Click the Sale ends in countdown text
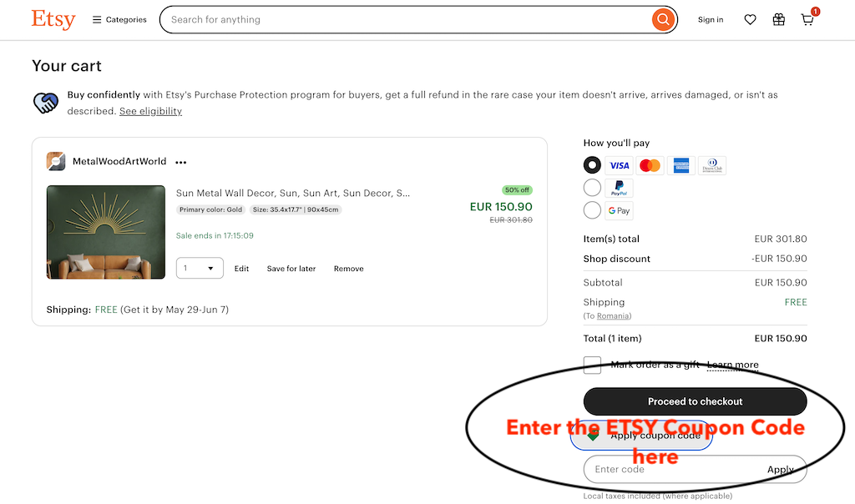855x504 pixels. 215,236
